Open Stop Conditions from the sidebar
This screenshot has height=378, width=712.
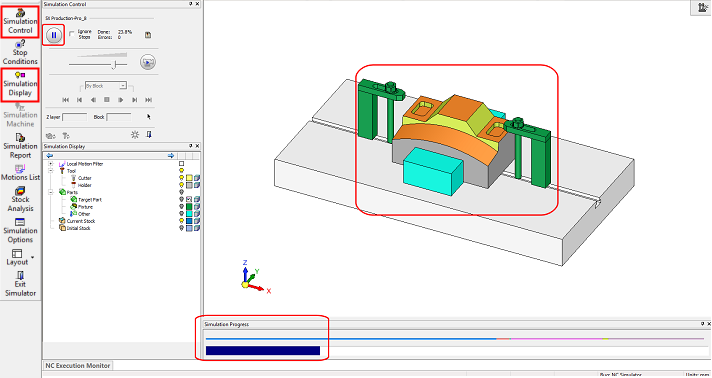(20, 52)
